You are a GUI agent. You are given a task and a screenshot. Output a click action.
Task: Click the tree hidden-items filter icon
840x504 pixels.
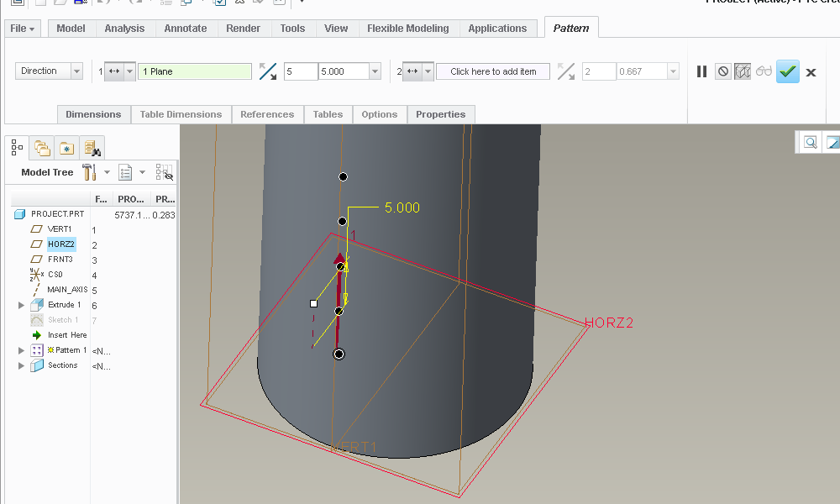point(164,172)
